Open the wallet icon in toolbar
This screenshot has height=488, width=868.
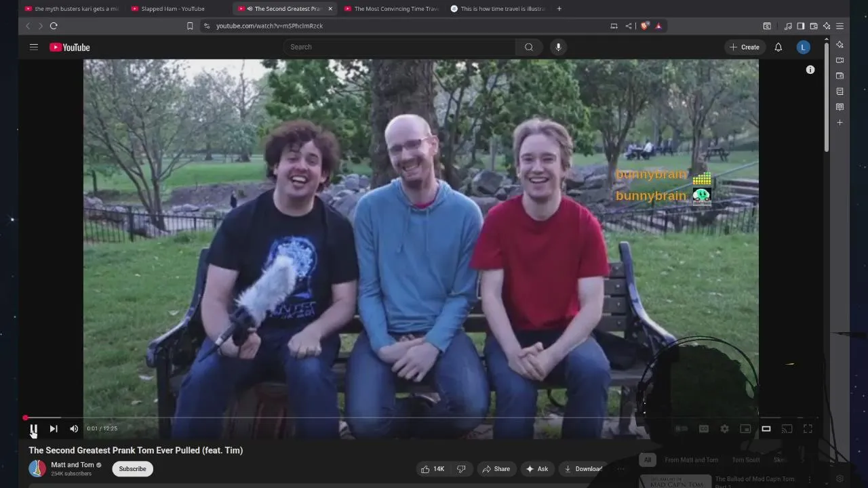(x=814, y=26)
